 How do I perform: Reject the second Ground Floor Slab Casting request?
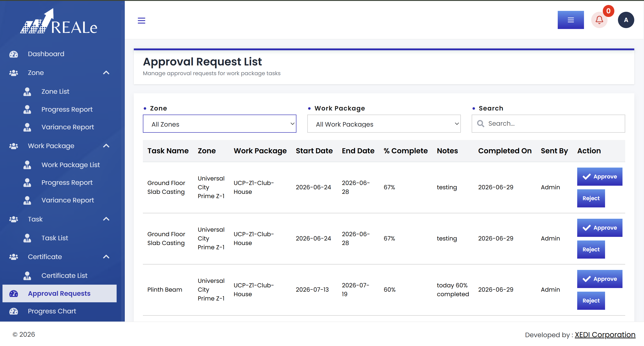(x=591, y=250)
